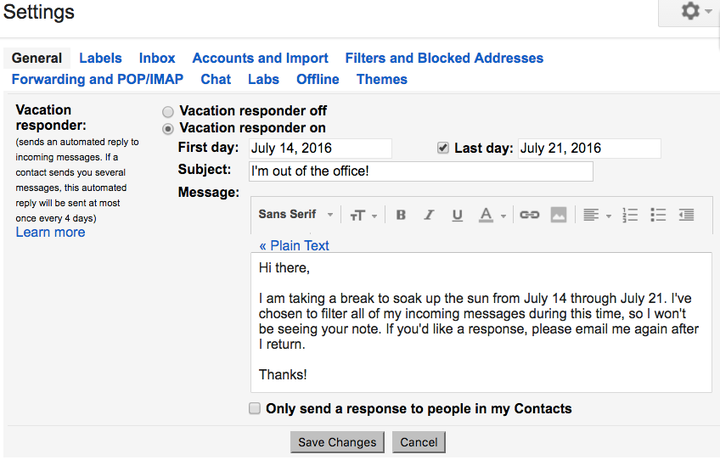Toggle italic text formatting
This screenshot has height=460, width=720.
pyautogui.click(x=429, y=215)
